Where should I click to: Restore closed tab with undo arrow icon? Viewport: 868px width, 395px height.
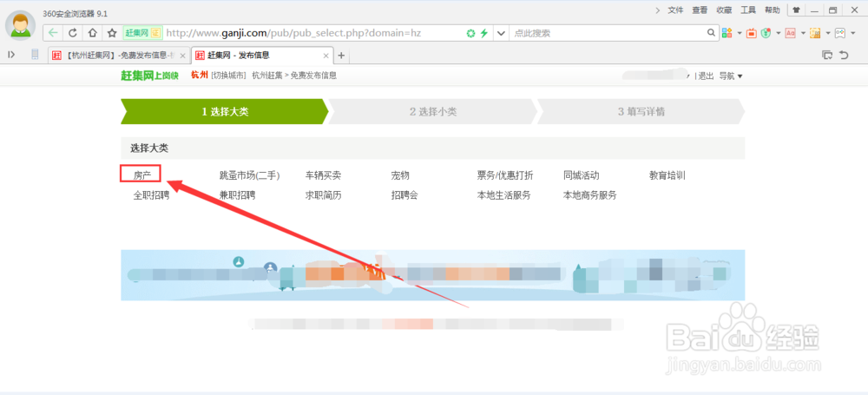844,55
